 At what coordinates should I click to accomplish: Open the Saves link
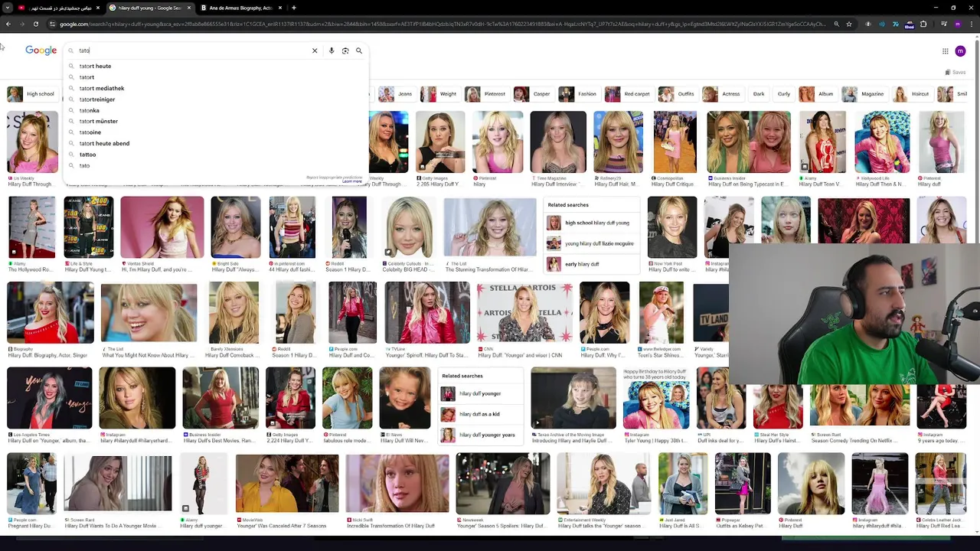[955, 72]
